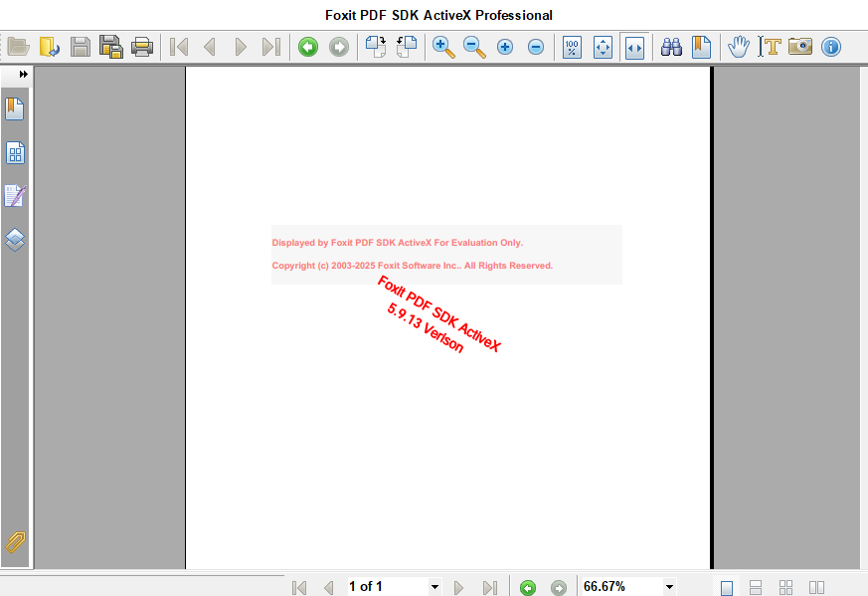Jump to last page in the top toolbar
This screenshot has height=596, width=868.
click(271, 47)
